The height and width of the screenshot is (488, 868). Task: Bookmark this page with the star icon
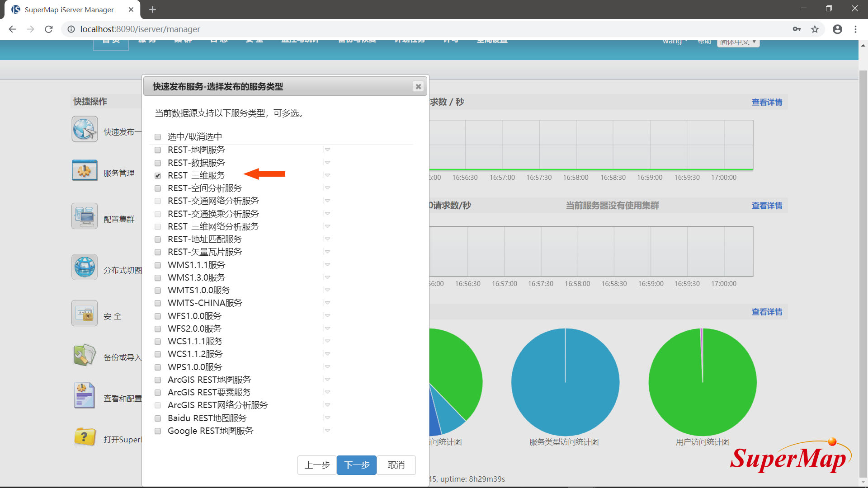(x=815, y=29)
